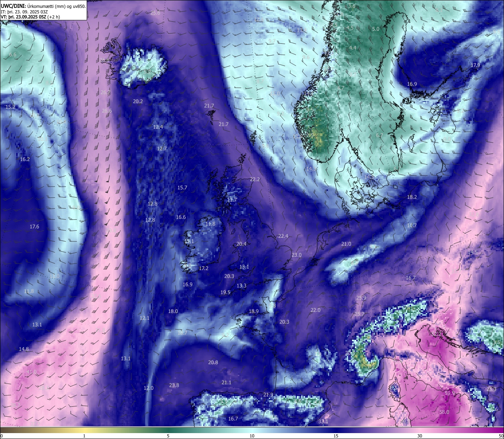The height and width of the screenshot is (439, 504).
Task: Click the 15 tick label on color scale
Action: [336, 436]
